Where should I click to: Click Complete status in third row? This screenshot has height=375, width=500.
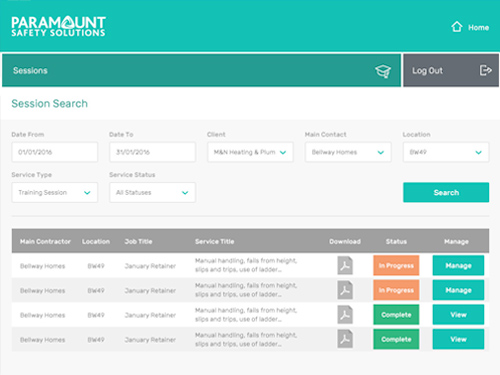click(x=396, y=315)
